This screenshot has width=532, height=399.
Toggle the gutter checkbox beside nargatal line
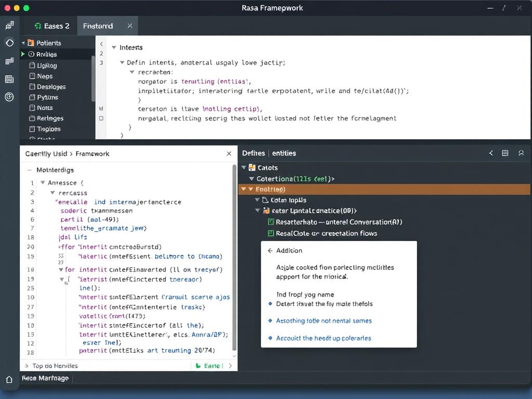101,118
